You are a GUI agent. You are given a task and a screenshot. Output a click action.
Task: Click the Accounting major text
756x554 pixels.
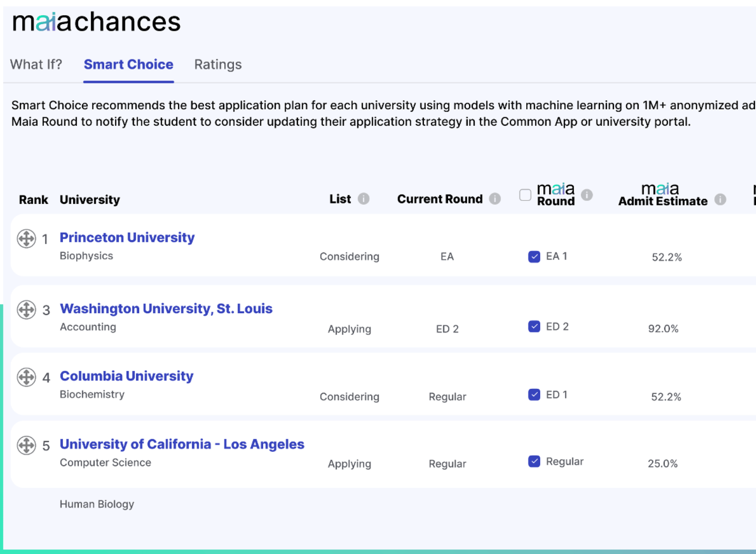click(x=88, y=327)
